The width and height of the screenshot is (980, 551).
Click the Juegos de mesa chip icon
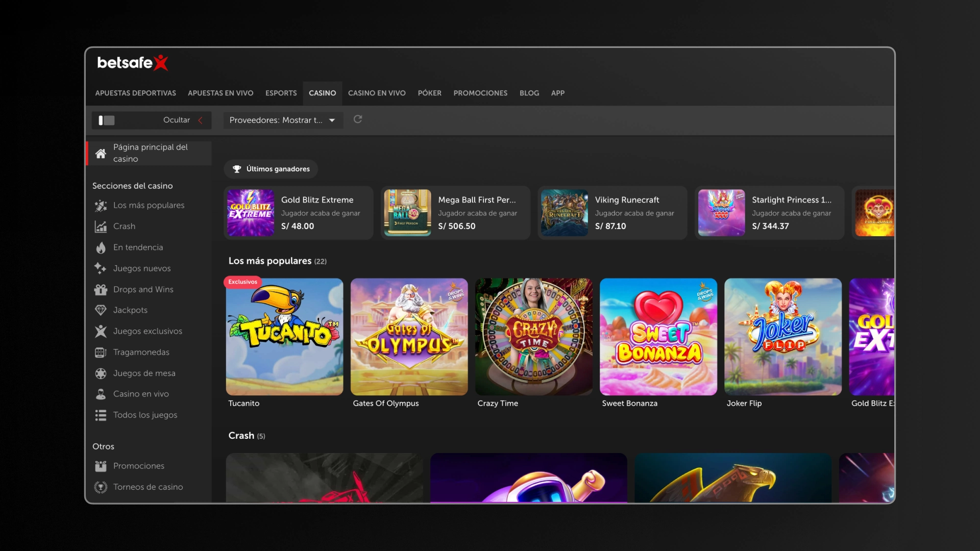(x=101, y=373)
